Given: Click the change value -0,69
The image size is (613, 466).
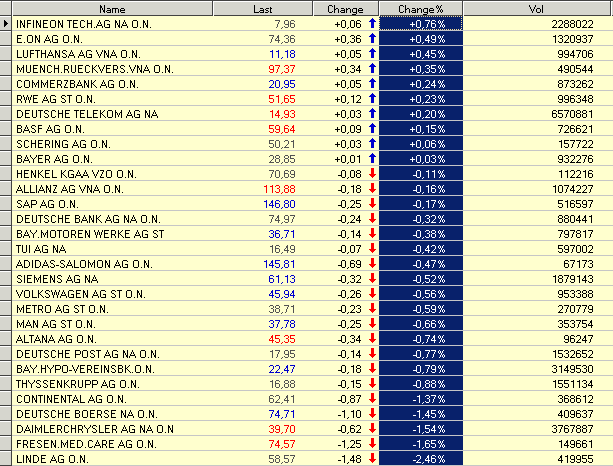Looking at the screenshot, I should point(349,264).
